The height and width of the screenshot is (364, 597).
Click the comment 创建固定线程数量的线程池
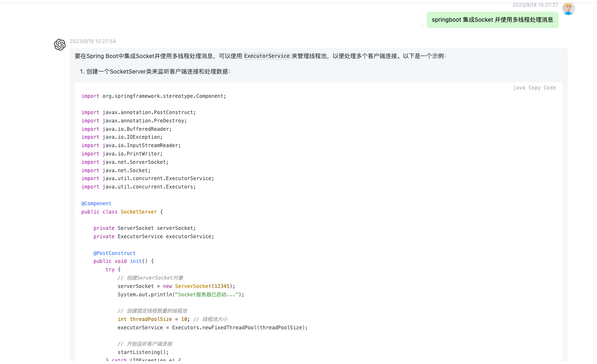coord(153,311)
